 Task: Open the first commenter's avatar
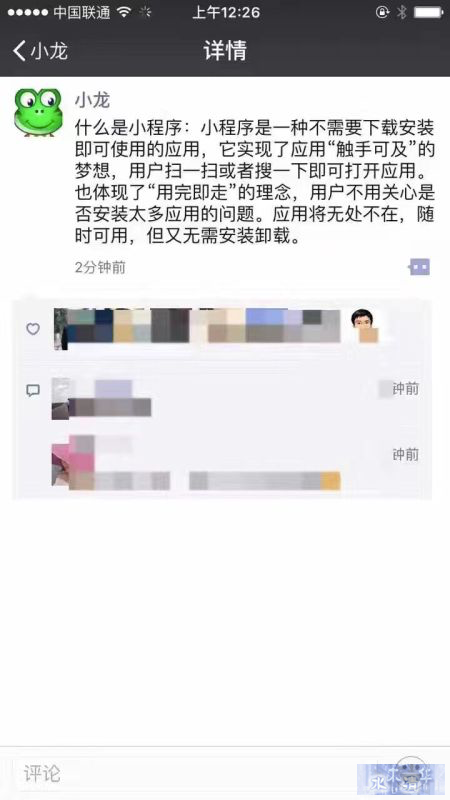[x=60, y=399]
